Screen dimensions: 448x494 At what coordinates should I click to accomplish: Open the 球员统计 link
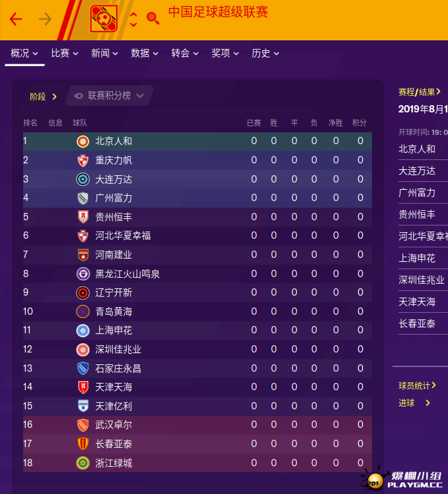coord(417,386)
